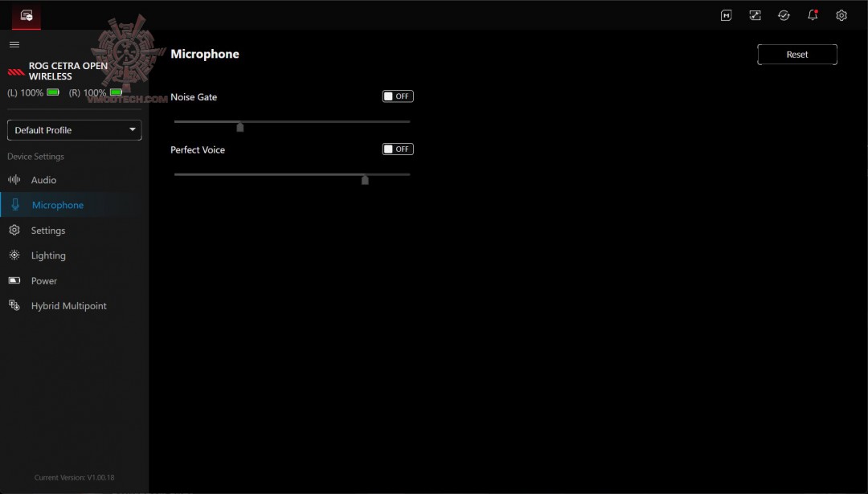Click the Power battery icon in sidebar
The height and width of the screenshot is (494, 868).
pos(14,280)
